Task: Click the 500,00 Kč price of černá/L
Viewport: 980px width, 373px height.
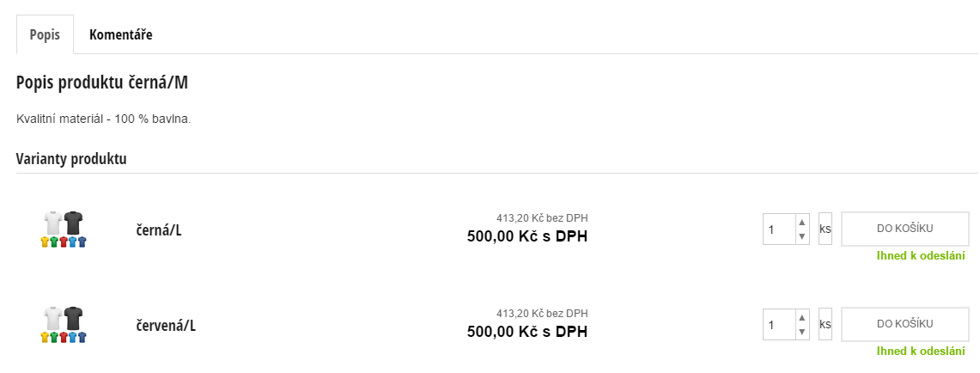Action: pos(527,236)
